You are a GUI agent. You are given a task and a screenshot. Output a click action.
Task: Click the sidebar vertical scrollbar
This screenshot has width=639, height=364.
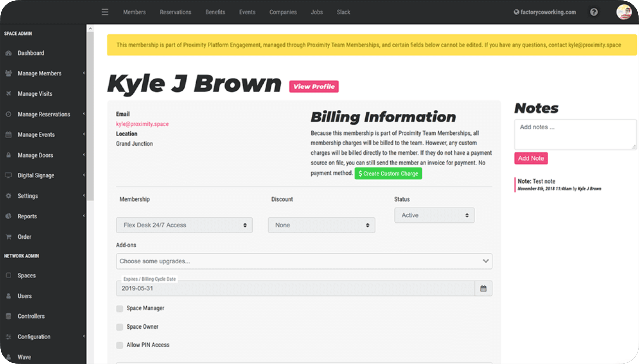tap(90, 116)
